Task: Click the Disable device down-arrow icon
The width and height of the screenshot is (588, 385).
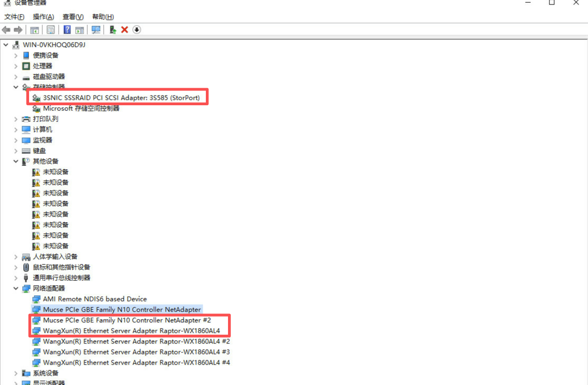Action: 137,30
